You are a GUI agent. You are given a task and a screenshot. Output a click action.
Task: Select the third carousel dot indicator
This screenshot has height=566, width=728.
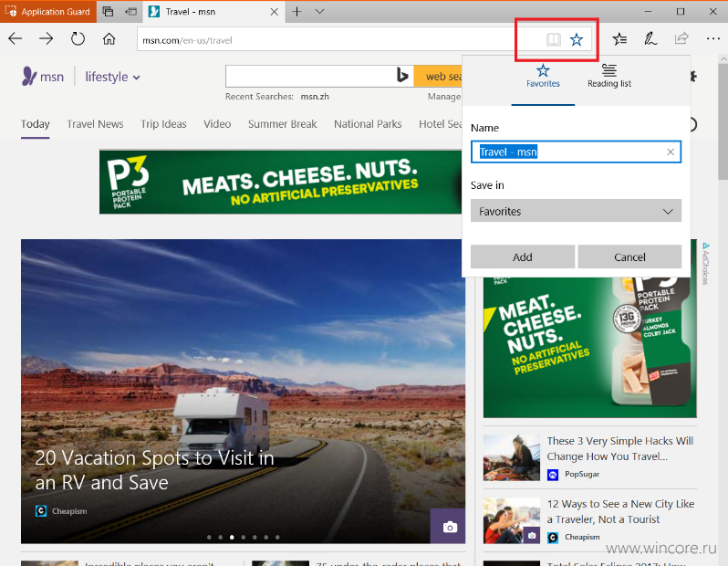(x=232, y=537)
